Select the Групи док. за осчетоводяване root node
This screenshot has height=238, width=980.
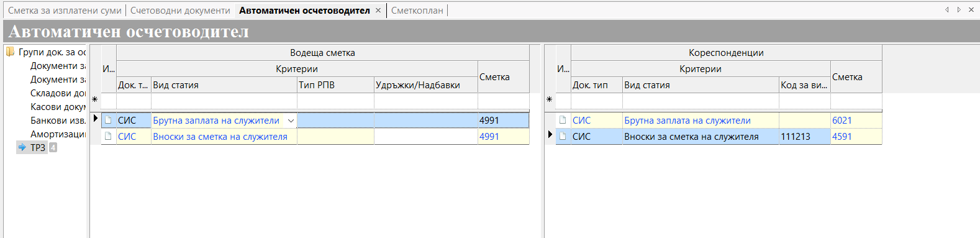point(52,52)
